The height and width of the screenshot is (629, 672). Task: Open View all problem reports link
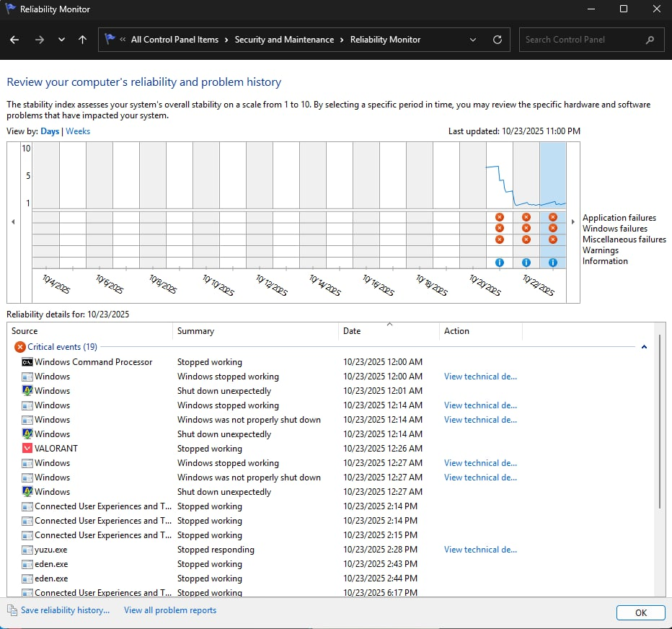pos(170,610)
